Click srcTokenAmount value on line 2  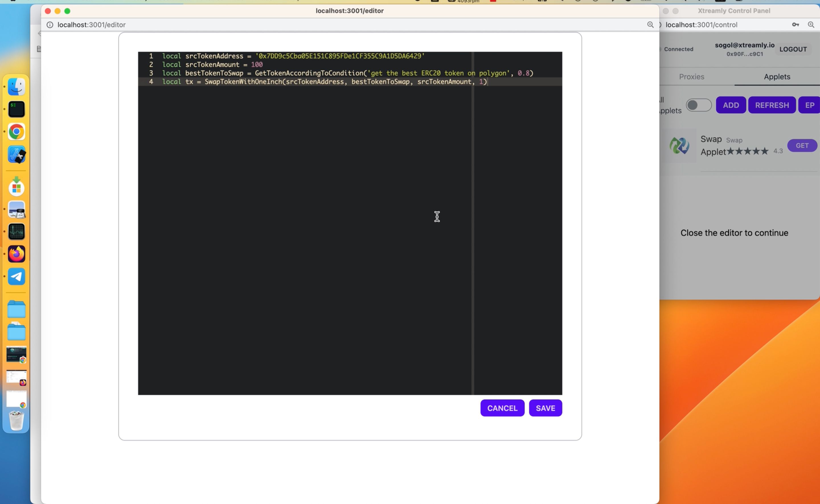coord(256,64)
